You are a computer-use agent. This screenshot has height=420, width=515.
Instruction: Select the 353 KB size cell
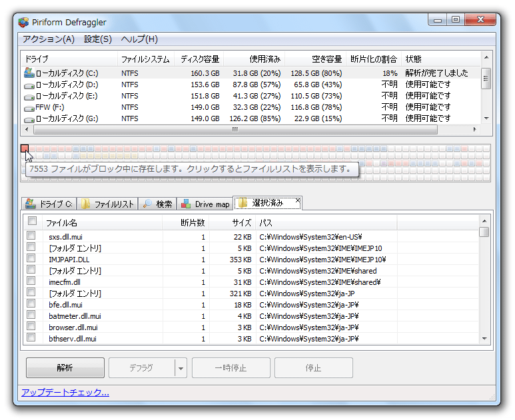(x=241, y=260)
